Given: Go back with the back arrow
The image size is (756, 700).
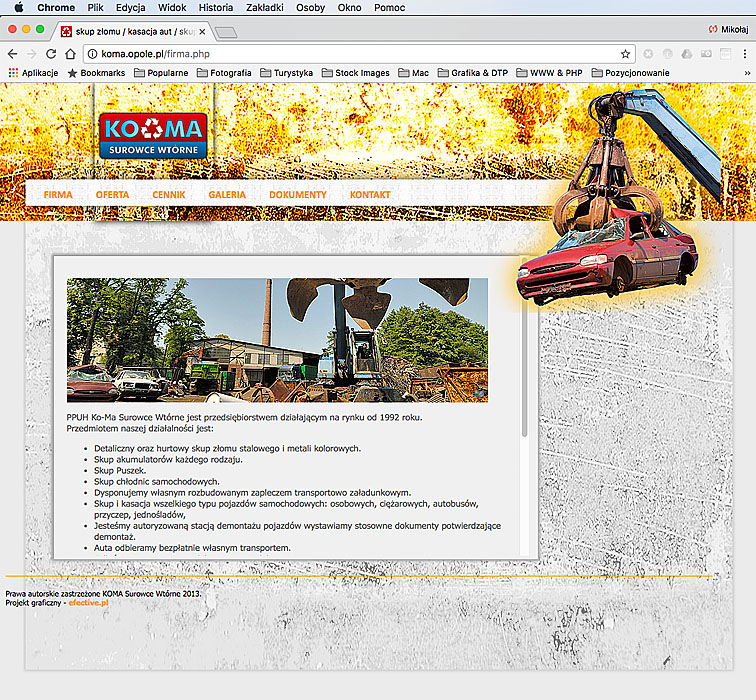Looking at the screenshot, I should (x=13, y=54).
